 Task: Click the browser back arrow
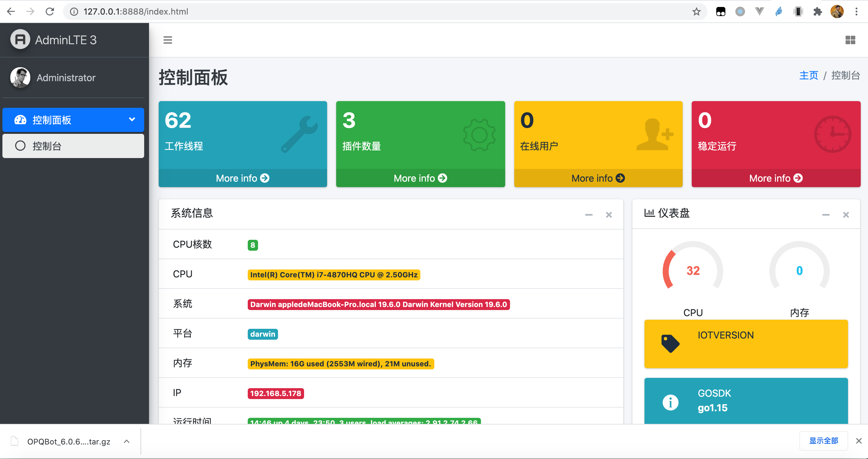[x=11, y=12]
